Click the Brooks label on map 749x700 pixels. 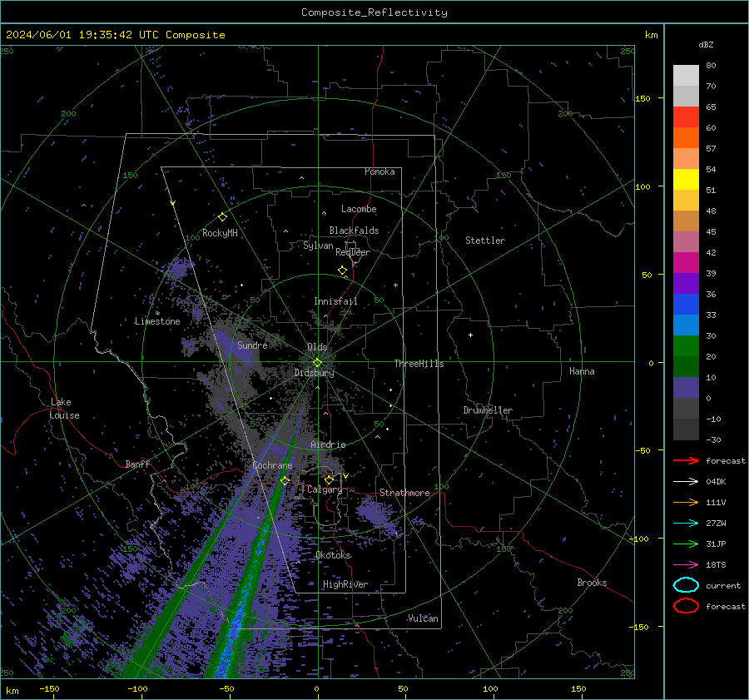point(592,583)
